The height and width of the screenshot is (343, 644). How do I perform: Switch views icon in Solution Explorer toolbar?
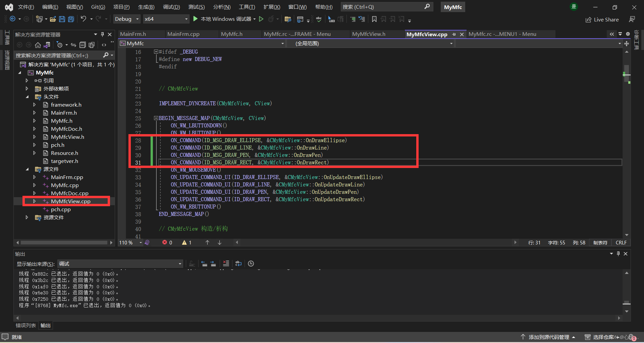(47, 45)
